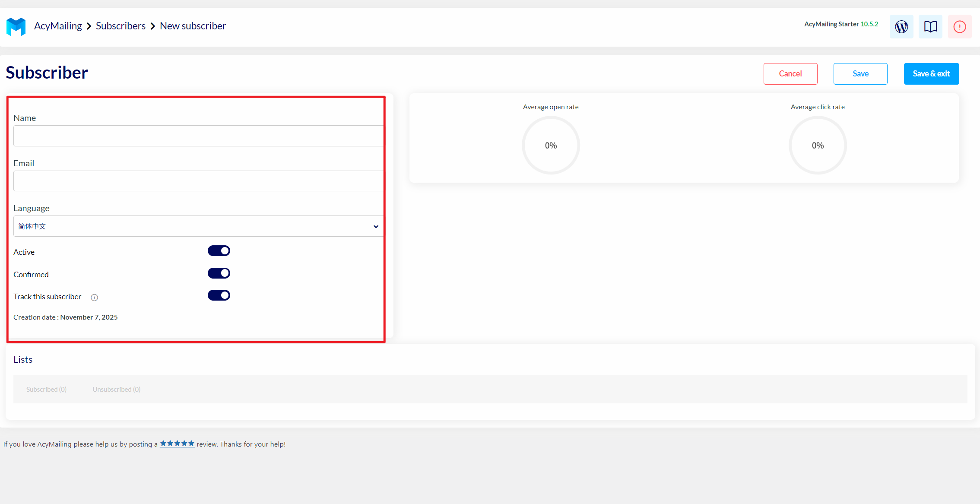The image size is (980, 504).
Task: Switch to the Subscribed (0) tab
Action: (x=46, y=390)
